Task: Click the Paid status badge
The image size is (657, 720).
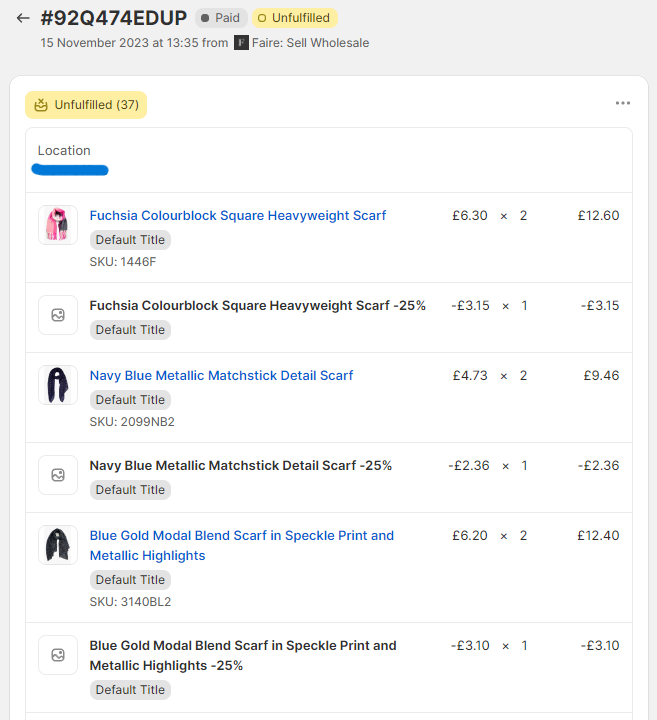Action: pyautogui.click(x=220, y=18)
